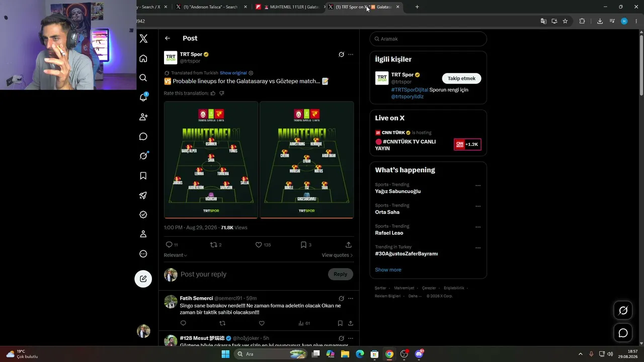Open the Relevant reply sorting dropdown

pyautogui.click(x=176, y=255)
